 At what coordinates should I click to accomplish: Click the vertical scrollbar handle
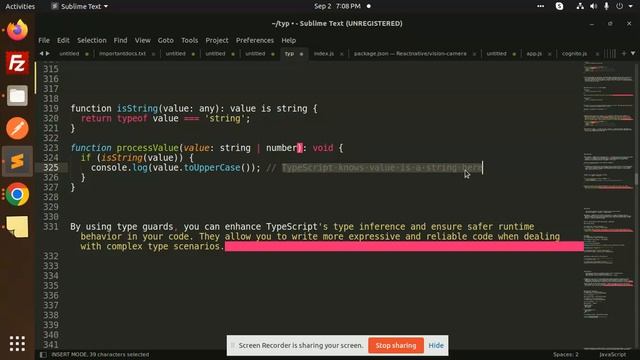[x=636, y=179]
